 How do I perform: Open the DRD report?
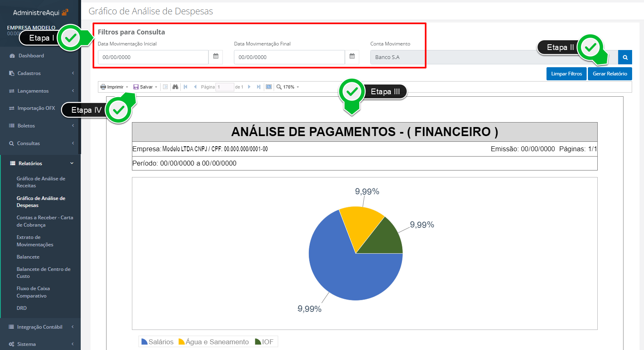click(x=22, y=308)
